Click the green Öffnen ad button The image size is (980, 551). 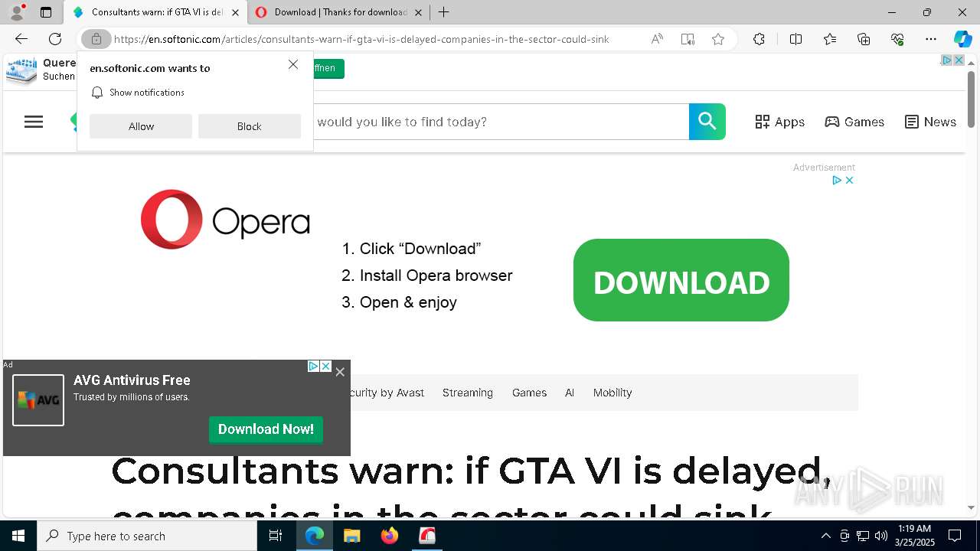tap(328, 68)
